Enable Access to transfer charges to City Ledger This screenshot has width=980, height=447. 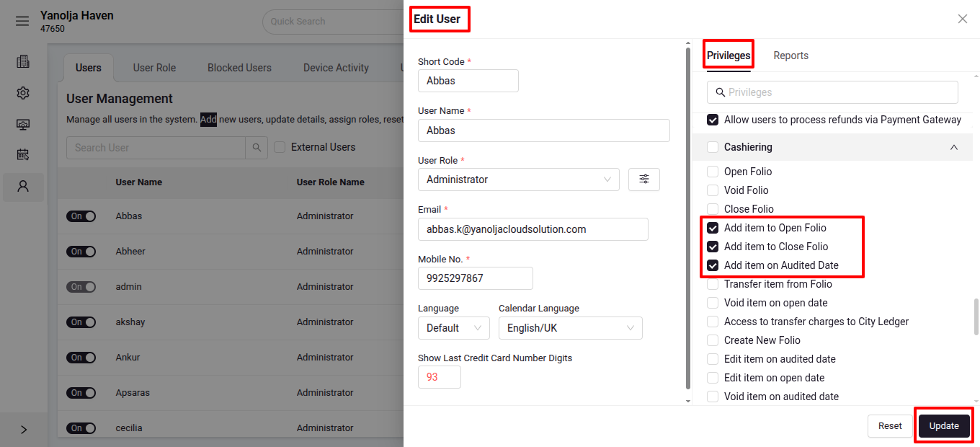click(x=713, y=322)
